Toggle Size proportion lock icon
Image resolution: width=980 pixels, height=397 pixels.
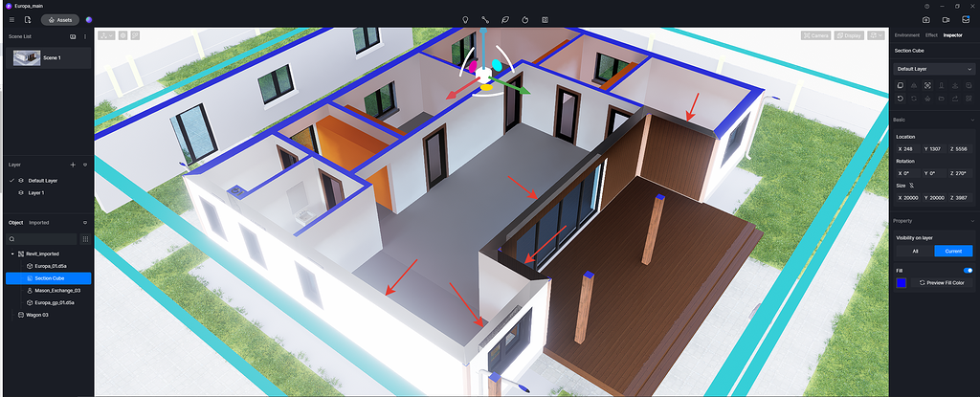coord(911,186)
